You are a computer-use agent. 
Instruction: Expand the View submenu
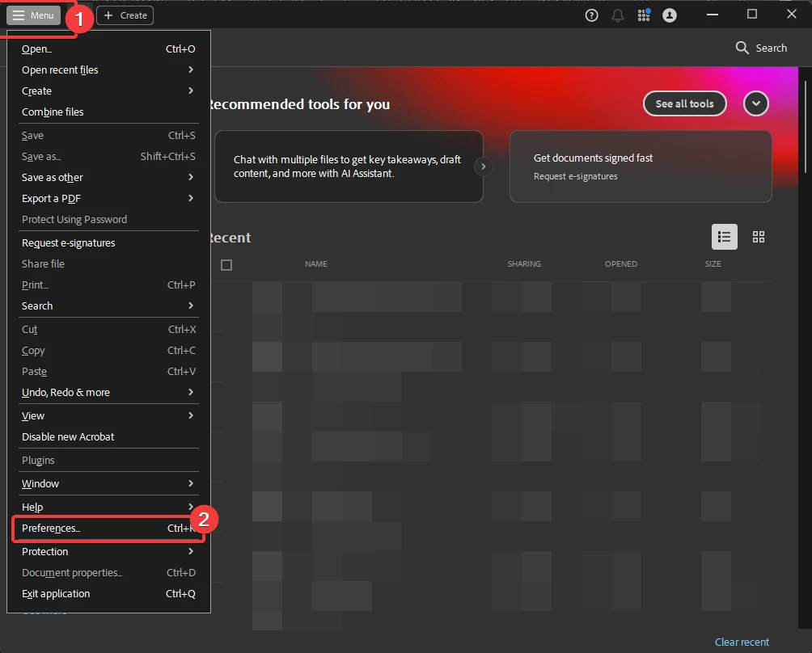click(x=108, y=416)
